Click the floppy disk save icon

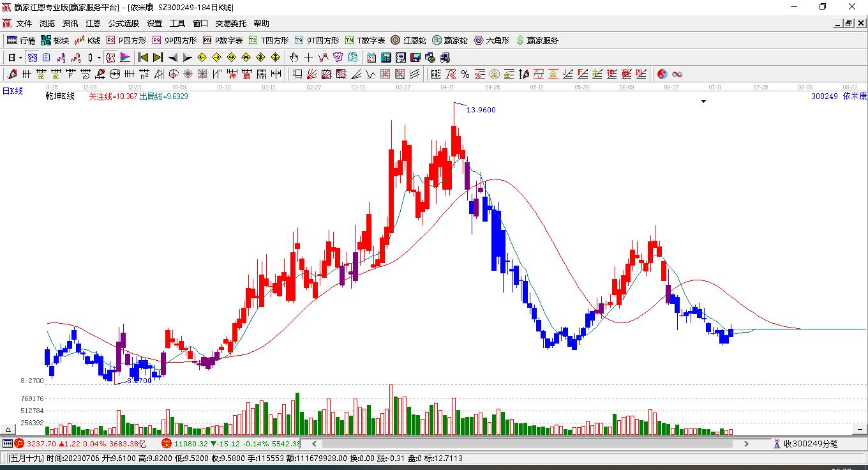point(415,57)
